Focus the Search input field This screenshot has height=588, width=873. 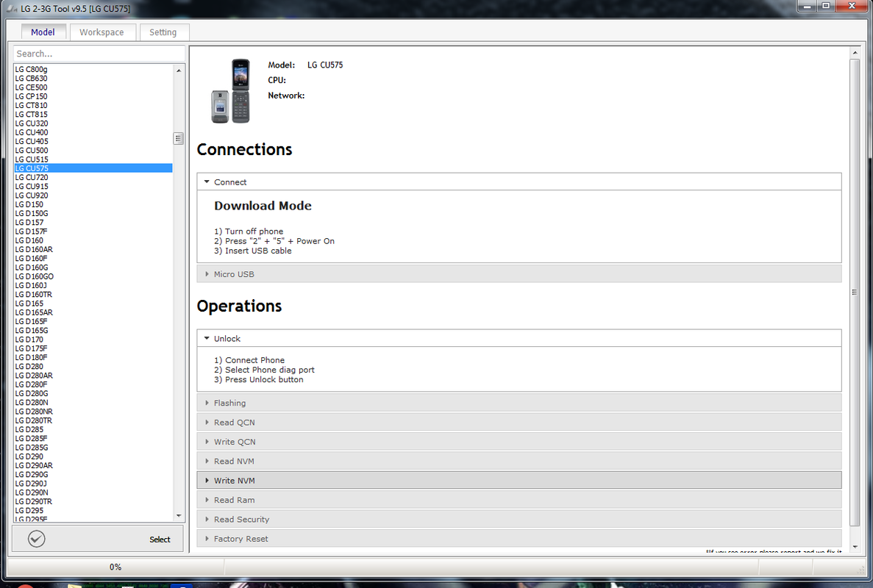click(99, 54)
